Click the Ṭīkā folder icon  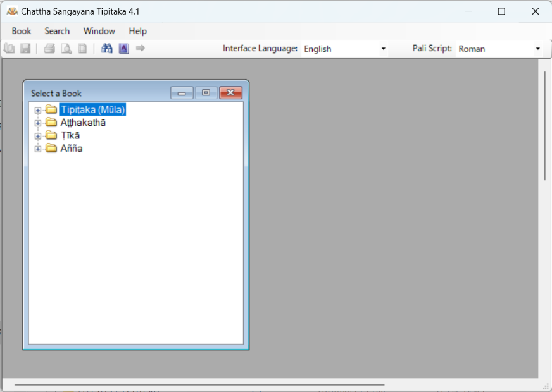click(x=51, y=135)
